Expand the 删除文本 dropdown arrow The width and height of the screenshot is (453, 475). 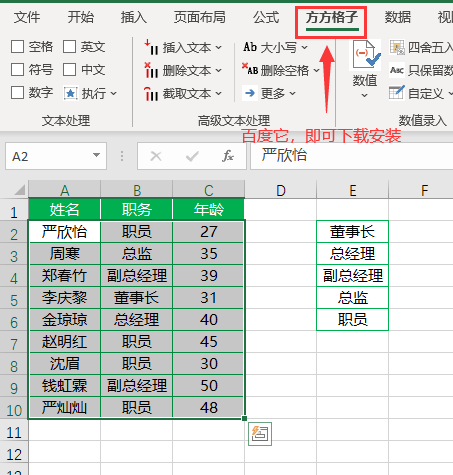pos(218,71)
